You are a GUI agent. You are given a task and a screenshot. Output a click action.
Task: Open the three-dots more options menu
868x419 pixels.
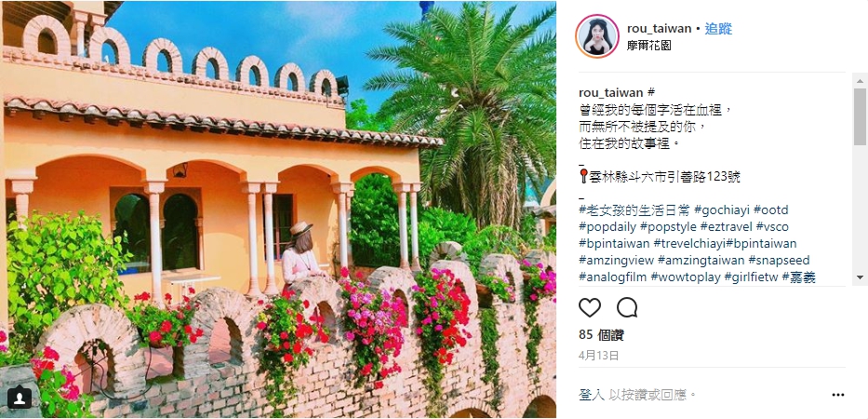coord(838,395)
